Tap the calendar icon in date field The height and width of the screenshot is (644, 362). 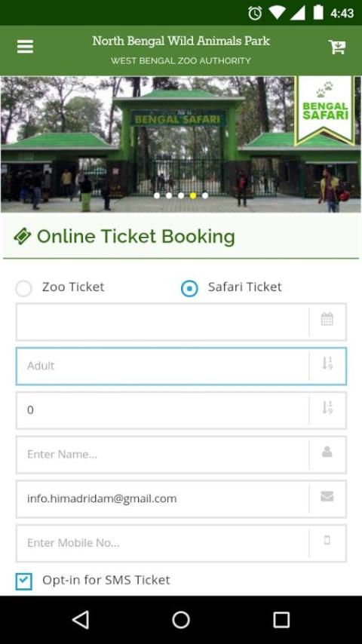coord(327,319)
